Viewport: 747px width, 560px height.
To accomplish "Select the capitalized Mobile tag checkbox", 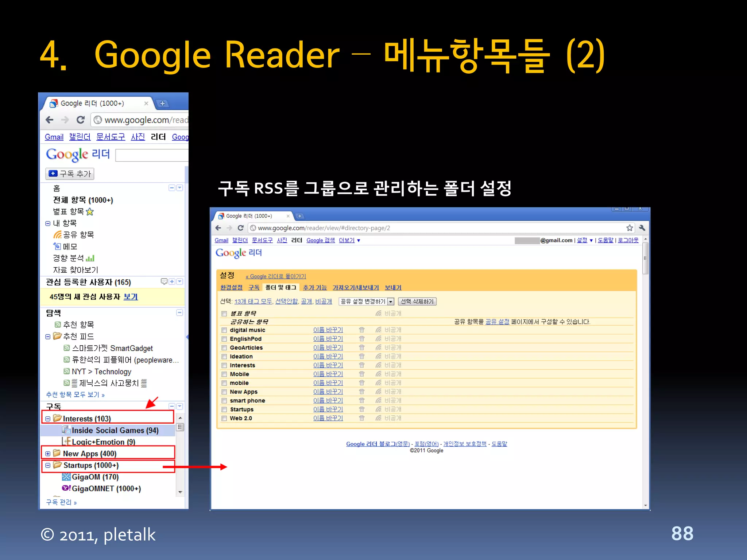I will point(224,374).
